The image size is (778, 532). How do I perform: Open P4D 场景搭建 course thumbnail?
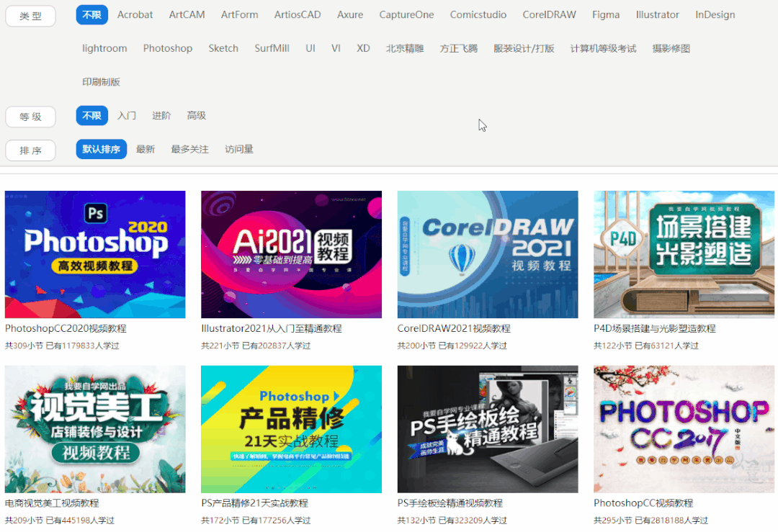pyautogui.click(x=684, y=254)
